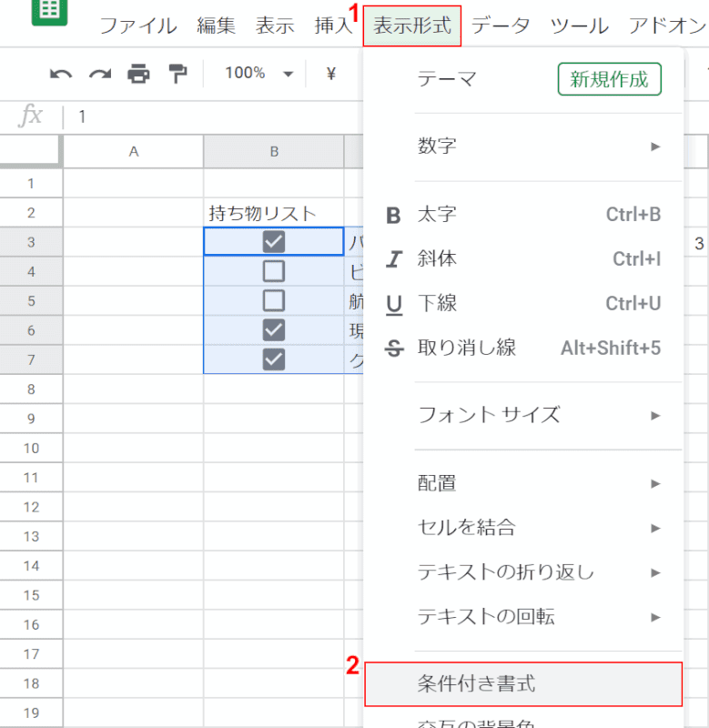The width and height of the screenshot is (709, 728).
Task: Select row 1 header
Action: (31, 184)
